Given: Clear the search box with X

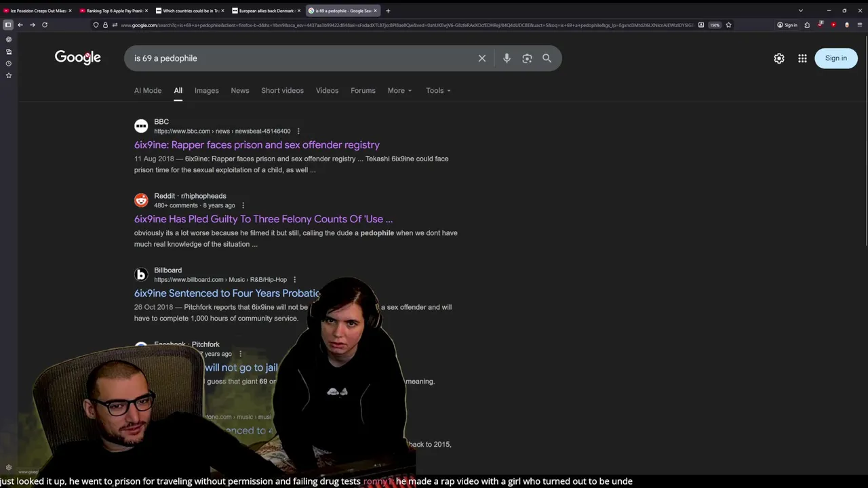Looking at the screenshot, I should [482, 58].
